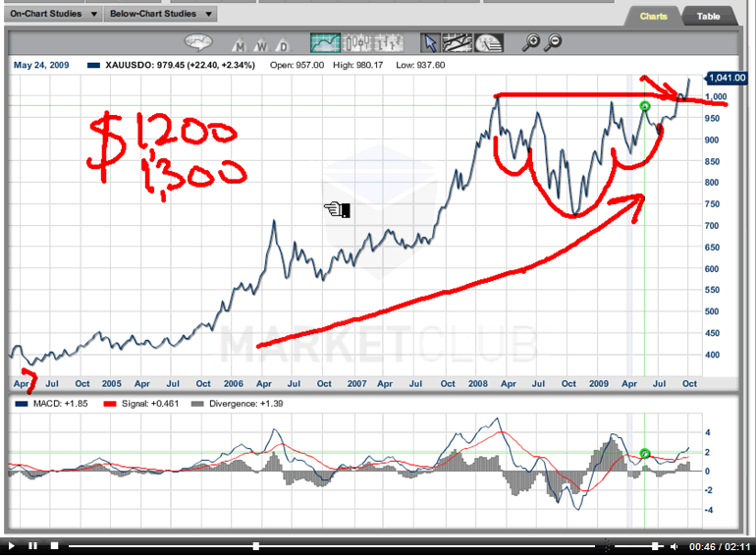Click the High: 980.17 value

[357, 65]
